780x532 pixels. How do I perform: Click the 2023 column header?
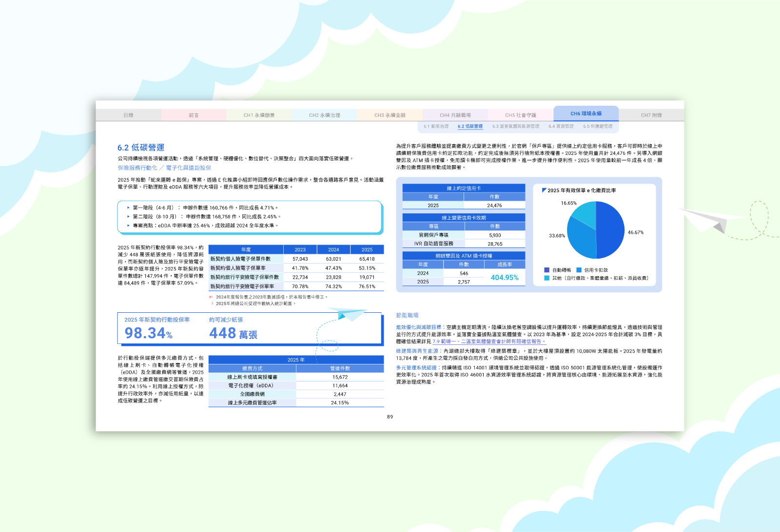click(300, 250)
